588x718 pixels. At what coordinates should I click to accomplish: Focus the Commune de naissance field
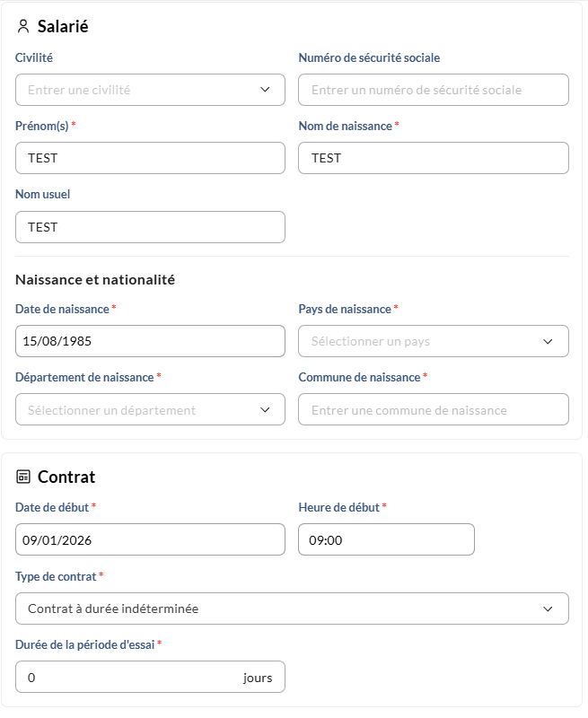coord(433,410)
